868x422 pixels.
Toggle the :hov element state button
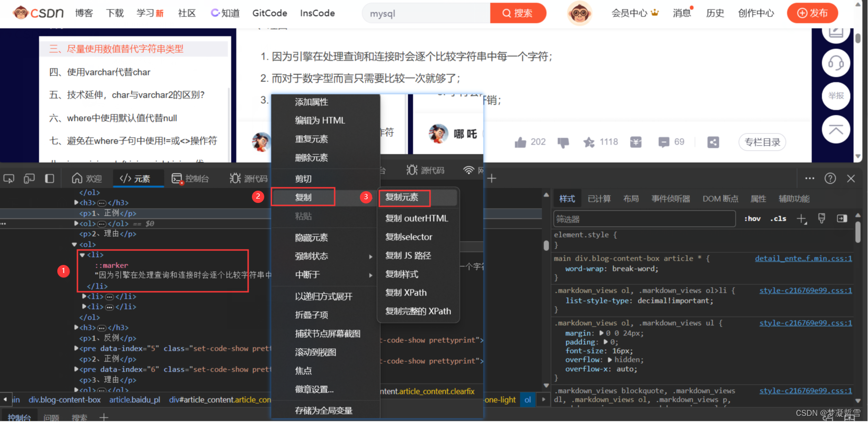(x=752, y=219)
